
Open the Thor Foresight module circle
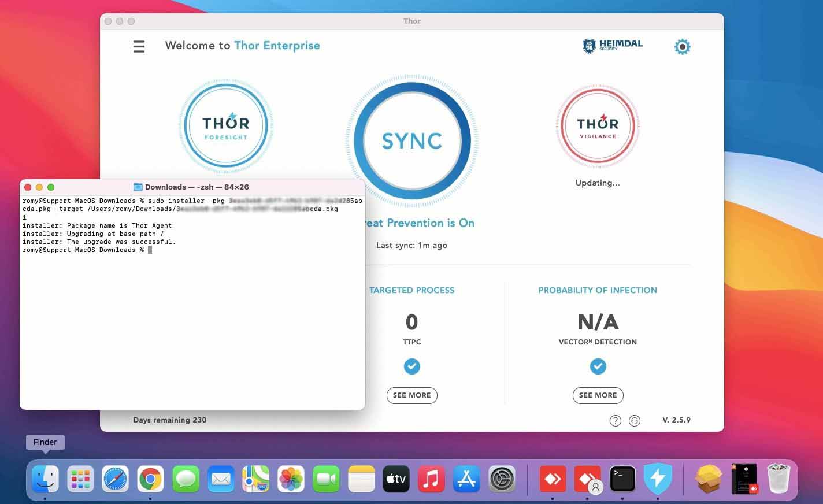coord(225,126)
